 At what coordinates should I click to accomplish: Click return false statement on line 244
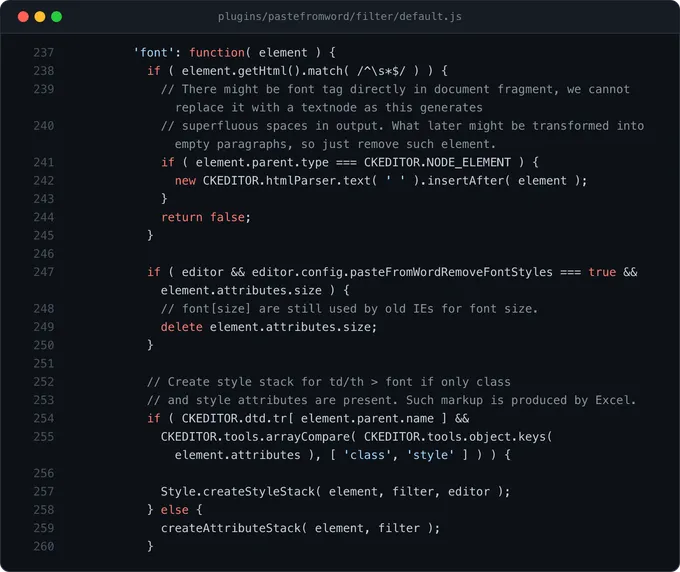click(x=206, y=217)
